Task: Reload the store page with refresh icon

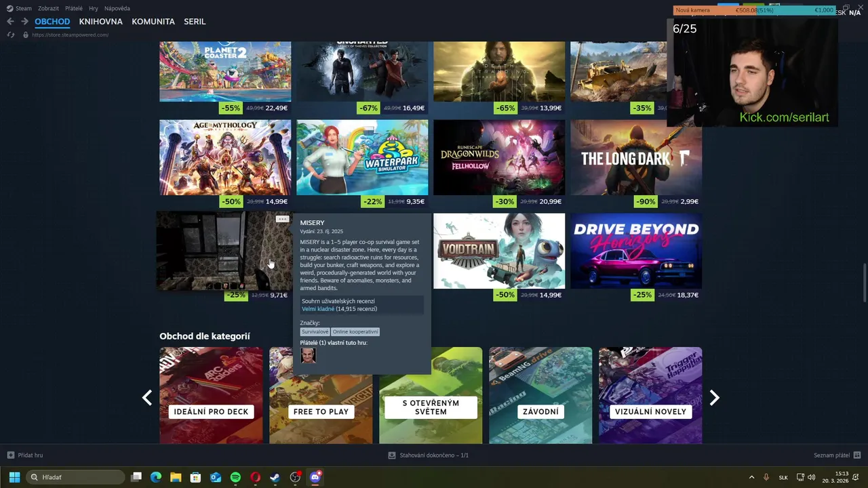Action: (x=10, y=35)
